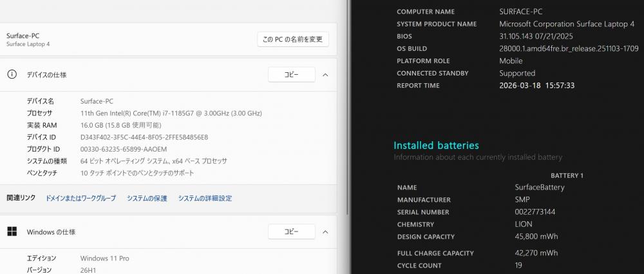Screen dimensions: 644x274
Task: Select SURFACE-PC in battery report
Action: [520, 12]
